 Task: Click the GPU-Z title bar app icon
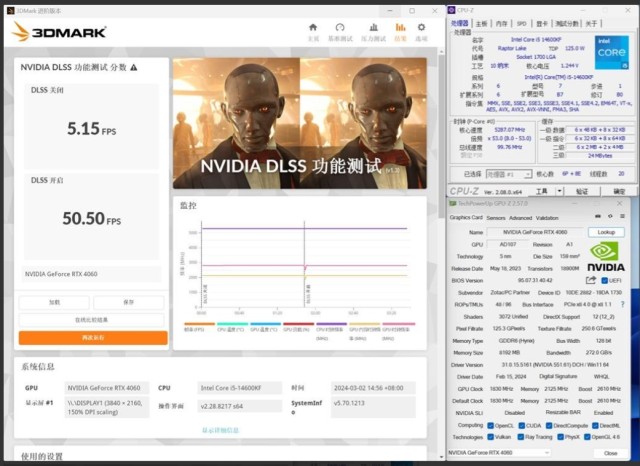[x=453, y=203]
